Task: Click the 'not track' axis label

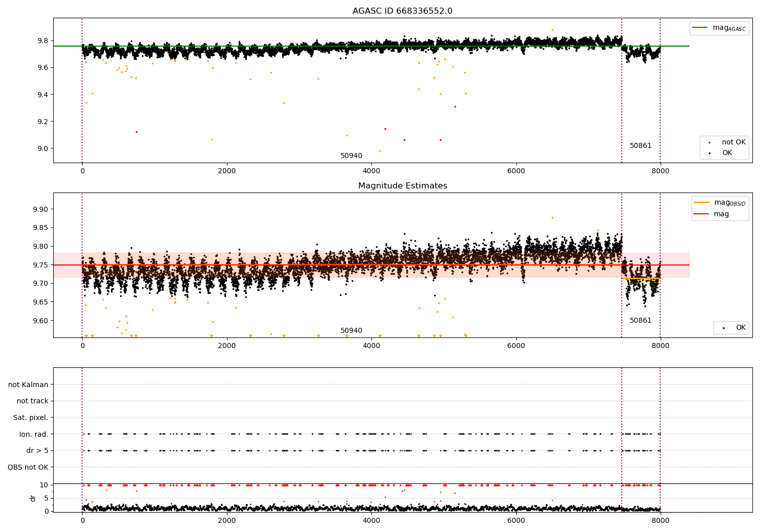Action: click(x=32, y=401)
